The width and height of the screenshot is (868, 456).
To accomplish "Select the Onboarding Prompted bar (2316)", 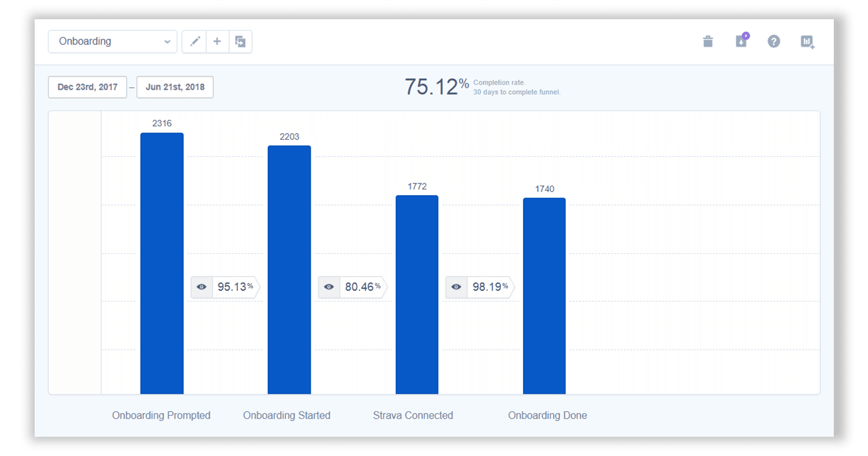I will point(162,263).
